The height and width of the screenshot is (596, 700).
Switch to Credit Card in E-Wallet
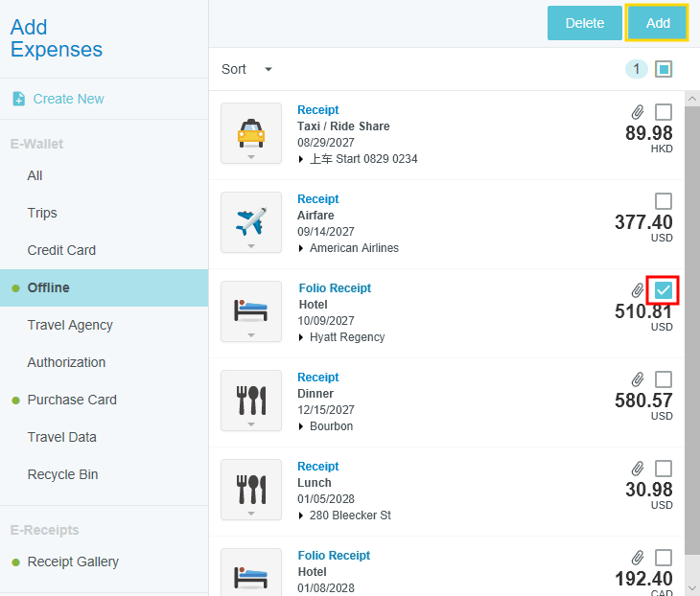[x=61, y=250]
